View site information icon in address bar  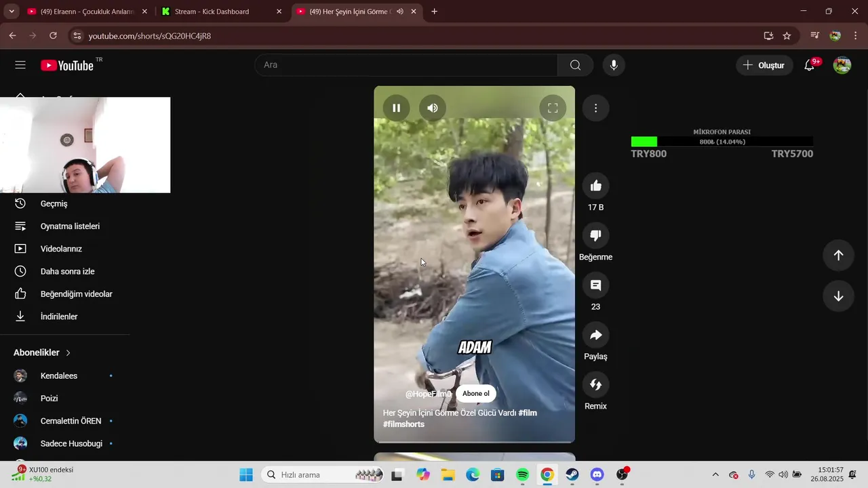coord(77,36)
